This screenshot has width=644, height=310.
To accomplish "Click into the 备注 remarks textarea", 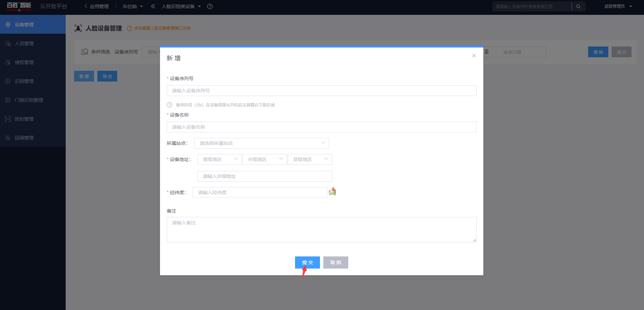I will pos(321,229).
